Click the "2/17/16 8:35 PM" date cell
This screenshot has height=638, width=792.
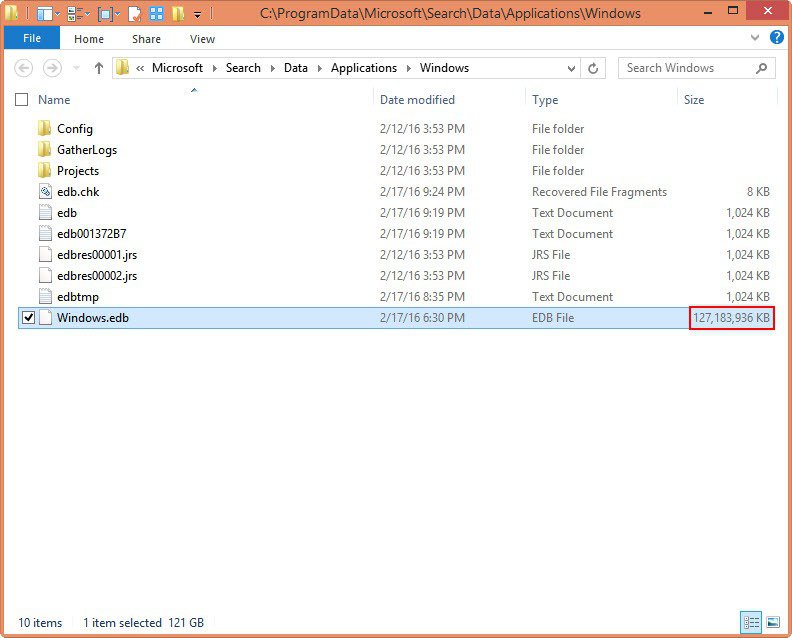(x=422, y=297)
